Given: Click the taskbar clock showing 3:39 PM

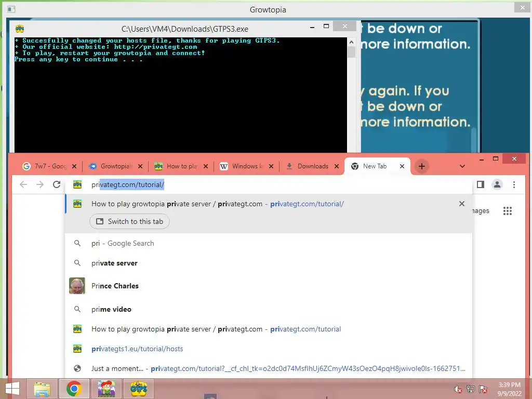Looking at the screenshot, I should click(509, 389).
